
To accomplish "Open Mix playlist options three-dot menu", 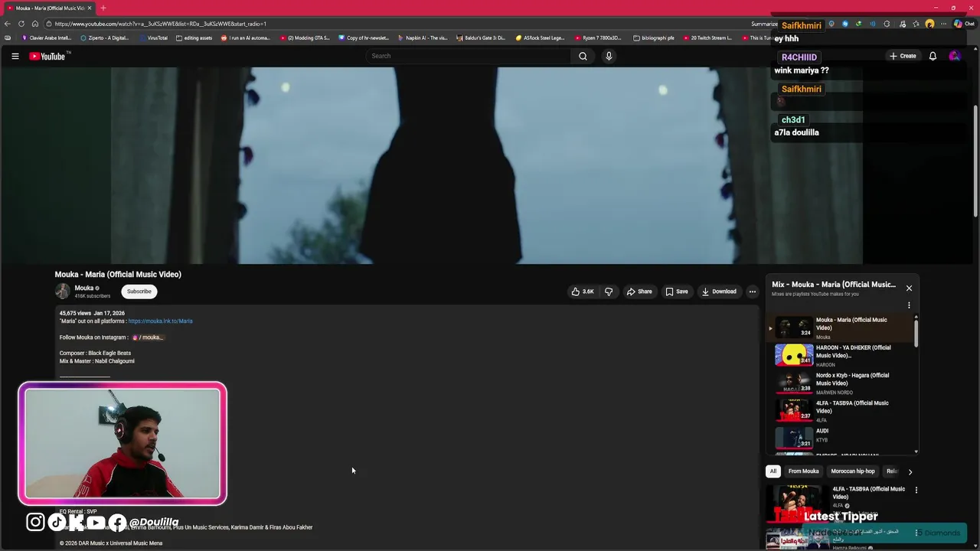I will click(909, 305).
